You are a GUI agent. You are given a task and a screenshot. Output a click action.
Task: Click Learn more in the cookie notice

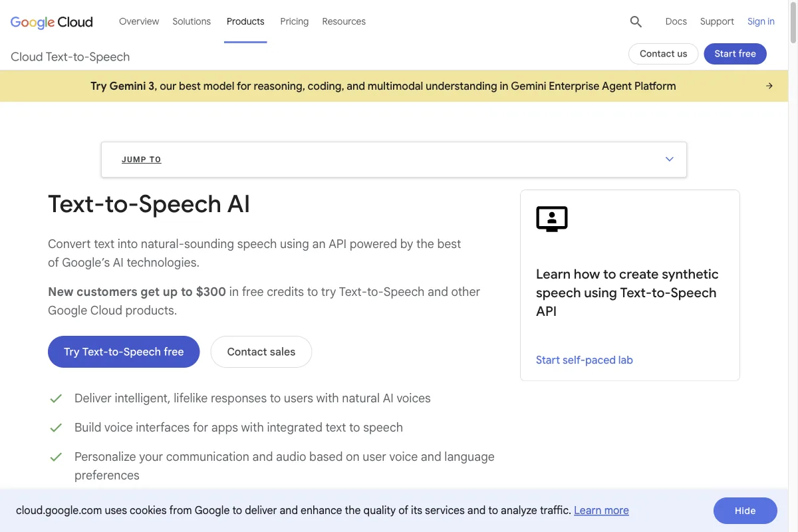pos(601,510)
